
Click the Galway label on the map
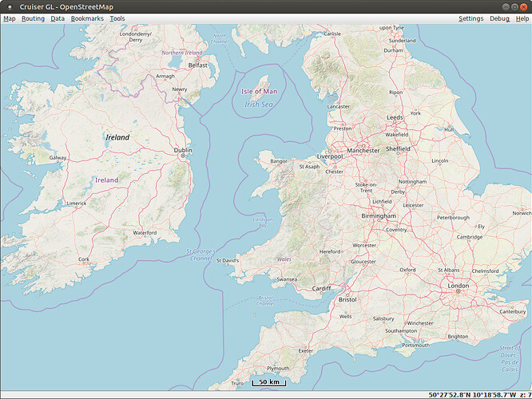pyautogui.click(x=58, y=158)
